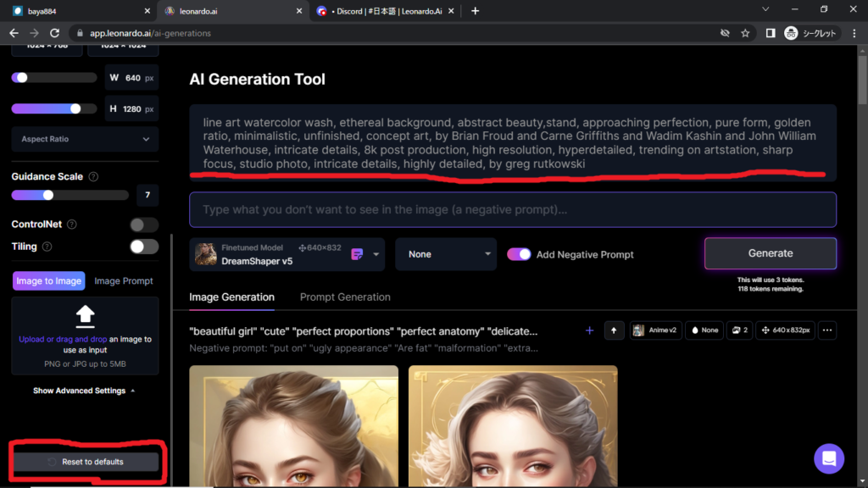
Task: Click the plus icon beside the past prompt
Action: 590,330
